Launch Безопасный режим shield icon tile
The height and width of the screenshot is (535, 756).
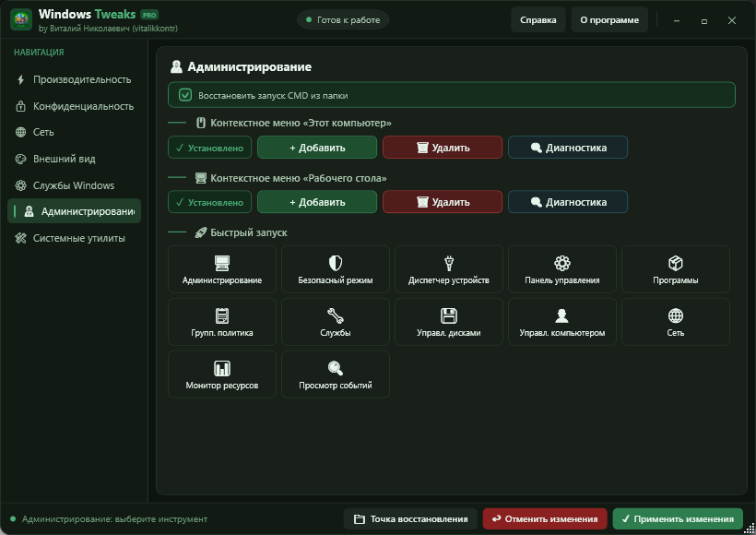coord(335,269)
